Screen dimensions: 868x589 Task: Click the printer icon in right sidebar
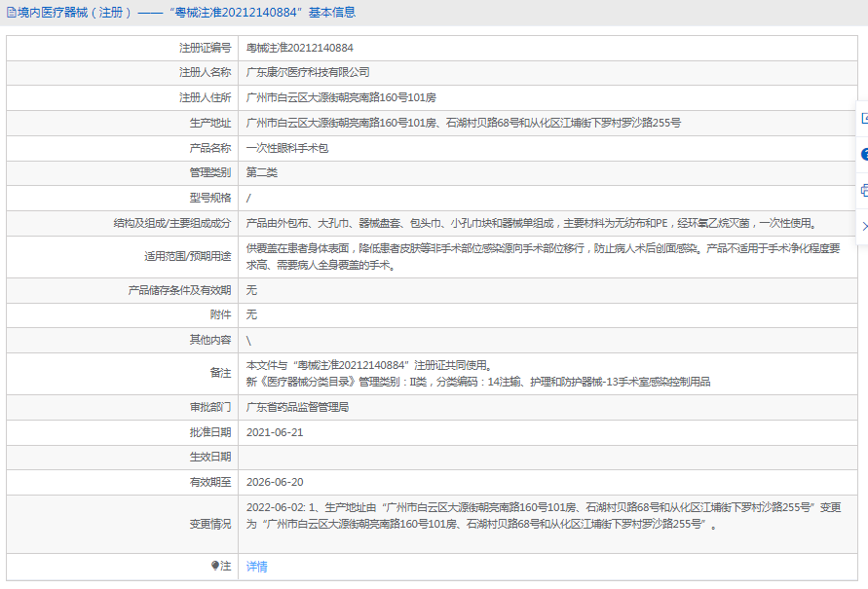863,190
